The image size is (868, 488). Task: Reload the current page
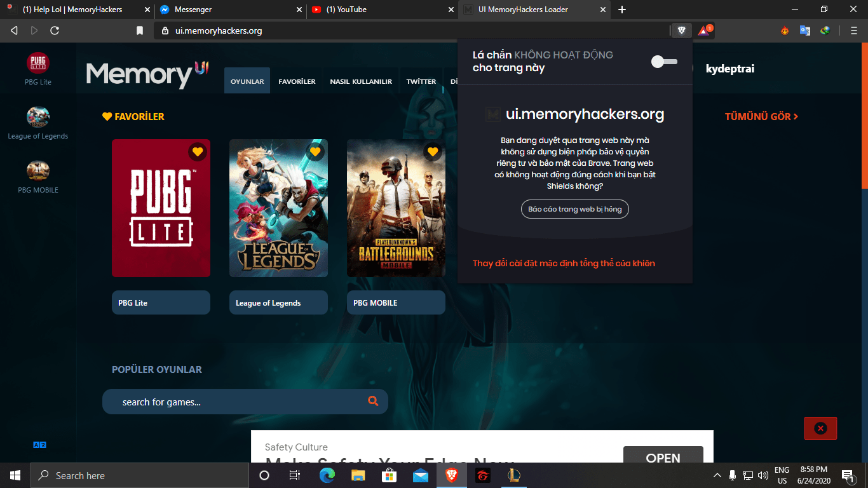tap(55, 30)
